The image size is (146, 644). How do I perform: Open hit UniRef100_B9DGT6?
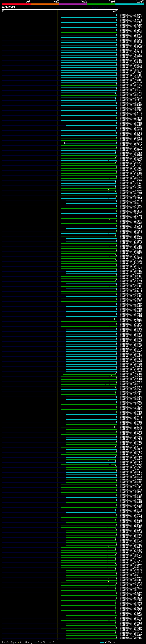(x=131, y=58)
